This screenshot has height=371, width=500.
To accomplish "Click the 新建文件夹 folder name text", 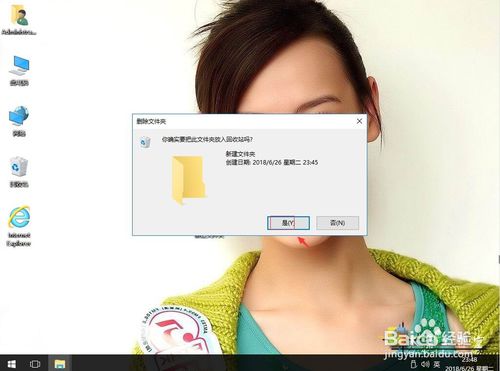I will pyautogui.click(x=240, y=154).
